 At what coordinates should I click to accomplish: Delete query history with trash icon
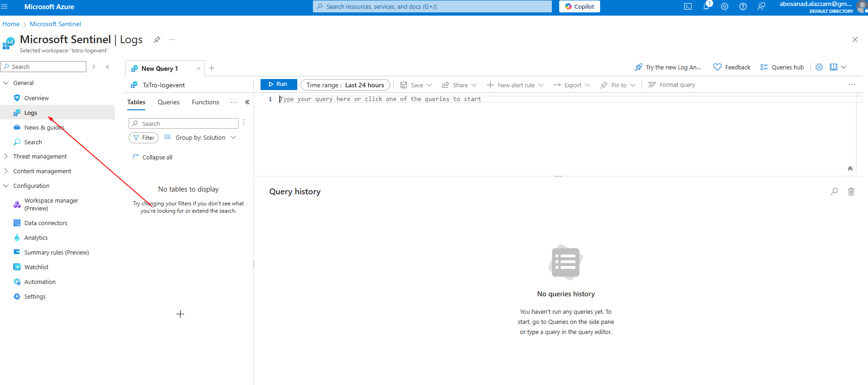coord(851,192)
